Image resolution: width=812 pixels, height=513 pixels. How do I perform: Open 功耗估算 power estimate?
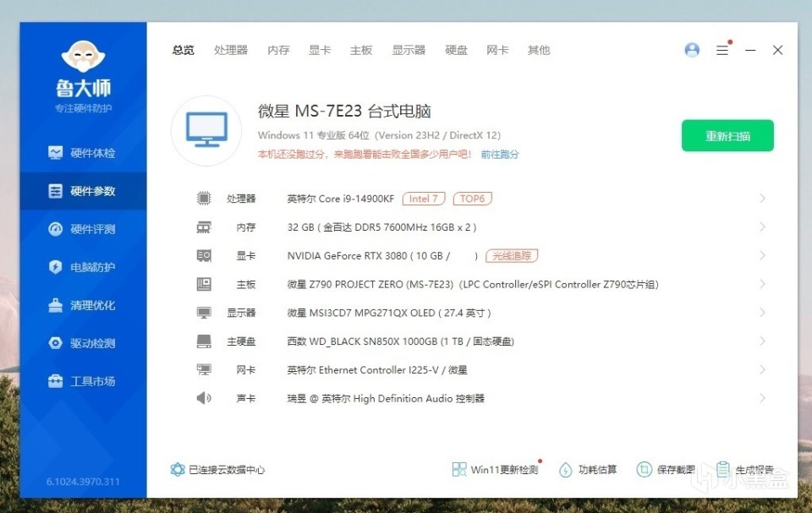click(x=588, y=470)
